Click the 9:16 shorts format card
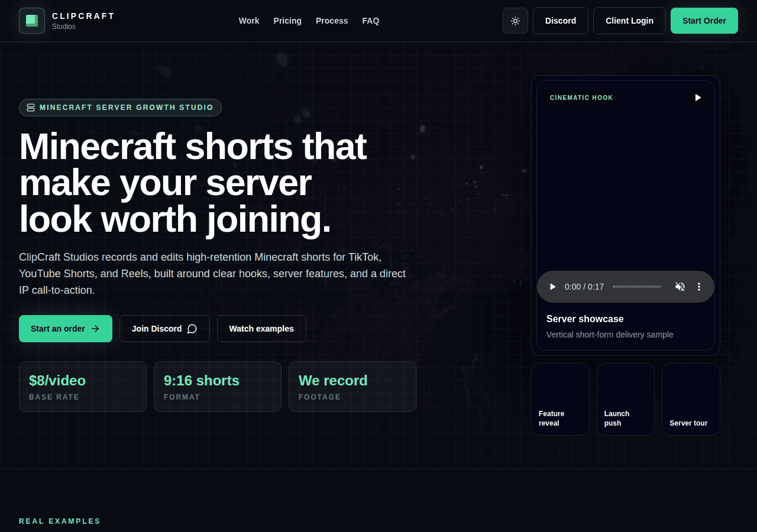Viewport: 757px width, 532px height. [x=218, y=387]
